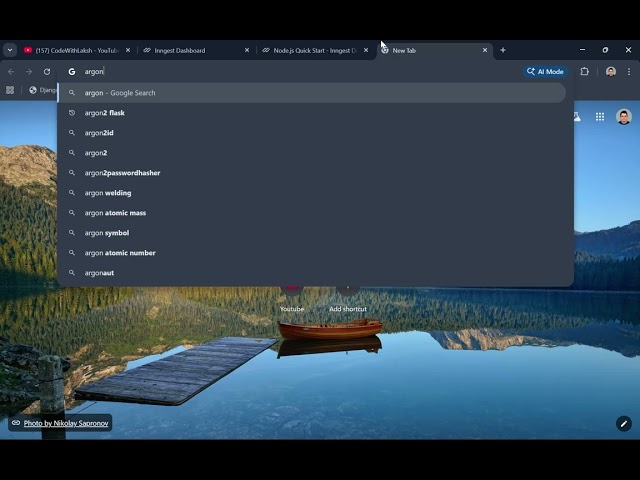Activate AI Mode button
640x480 pixels.
coord(545,72)
